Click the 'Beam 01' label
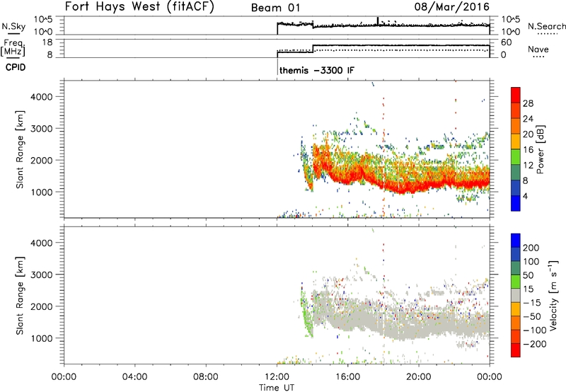Image resolution: width=566 pixels, height=392 pixels. click(275, 8)
